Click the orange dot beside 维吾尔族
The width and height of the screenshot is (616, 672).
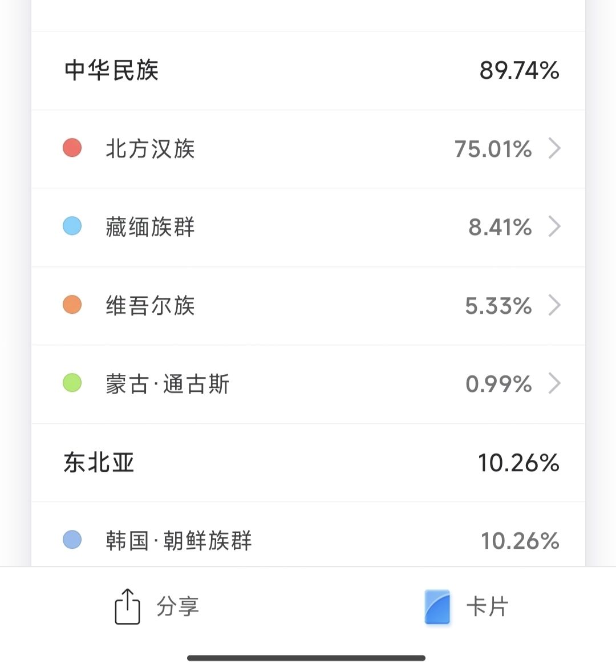[72, 305]
